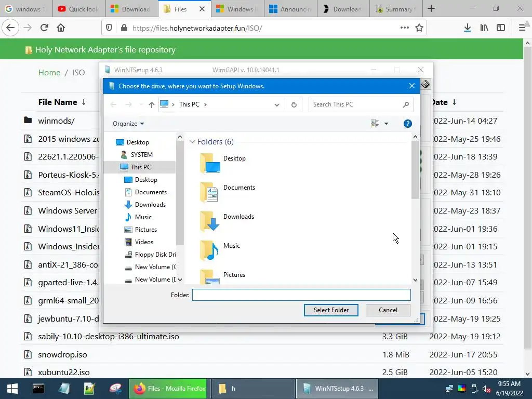Viewport: 532px width, 399px height.
Task: Click the view layout icon in dialog
Action: tap(375, 124)
